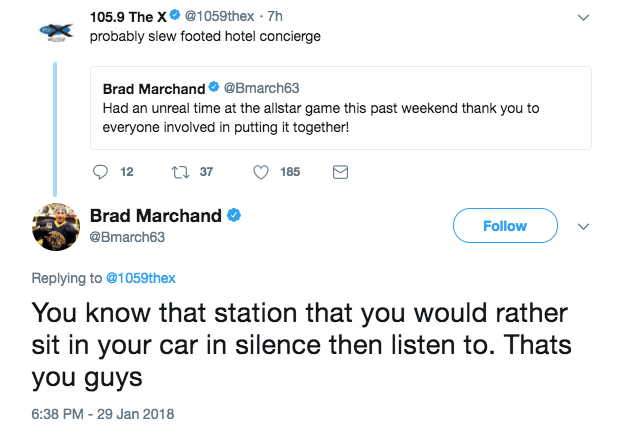Click @Bmarch63 handle under Brad Marchand

point(127,237)
